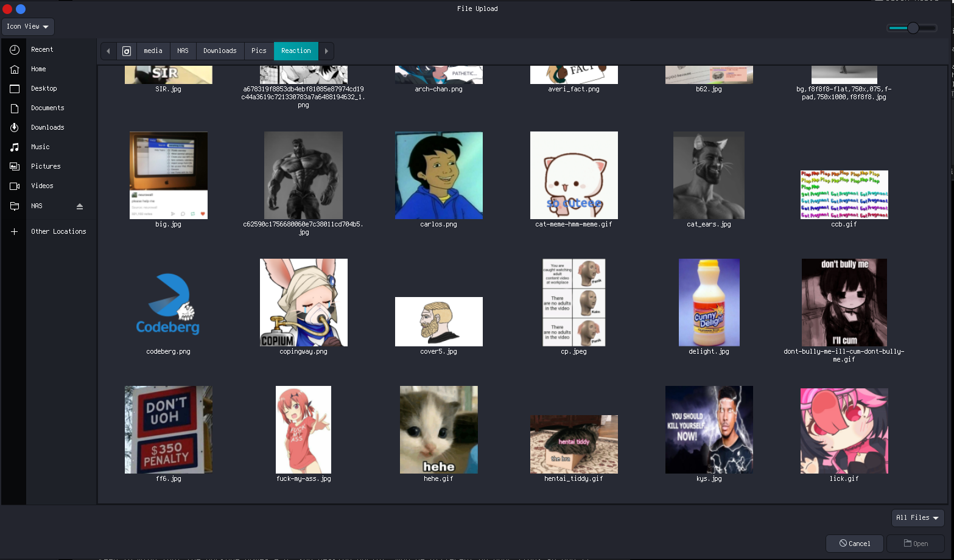Select the big.jpg thumbnail
The height and width of the screenshot is (560, 954).
point(169,175)
